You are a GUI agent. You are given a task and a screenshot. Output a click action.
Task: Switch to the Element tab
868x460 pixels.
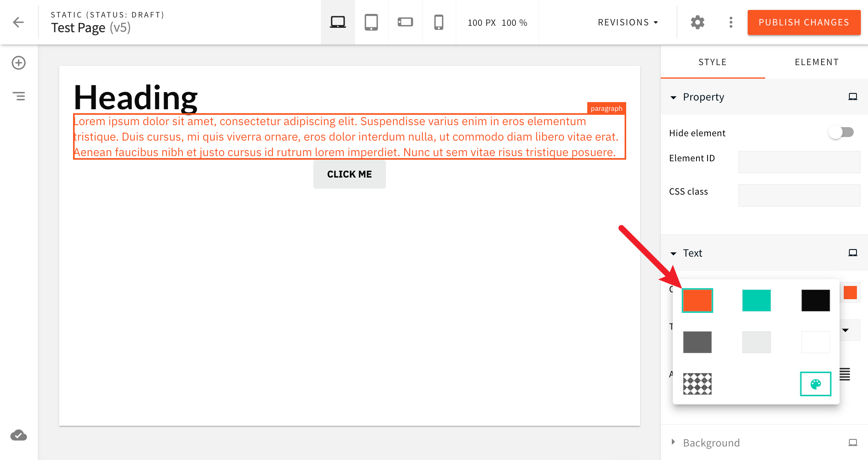817,62
